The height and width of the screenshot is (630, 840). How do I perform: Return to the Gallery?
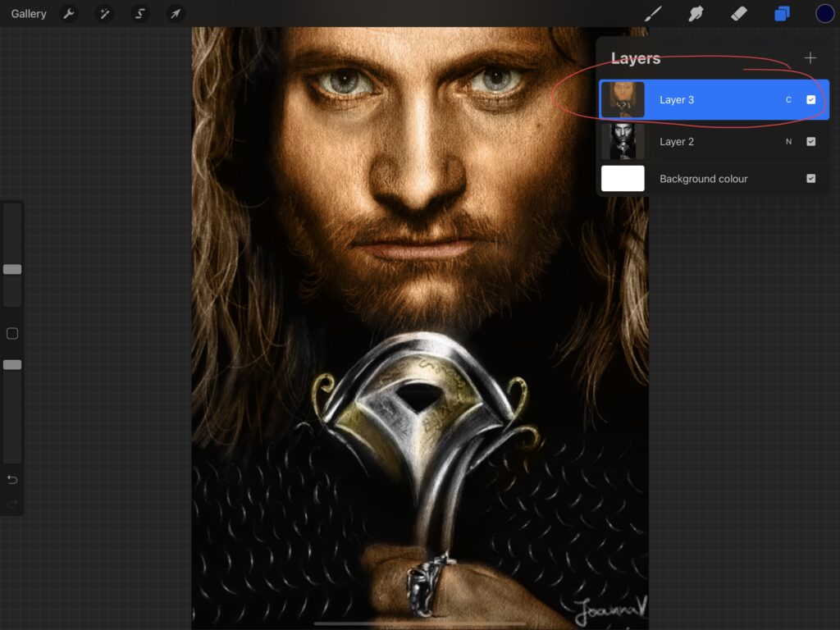(x=29, y=14)
